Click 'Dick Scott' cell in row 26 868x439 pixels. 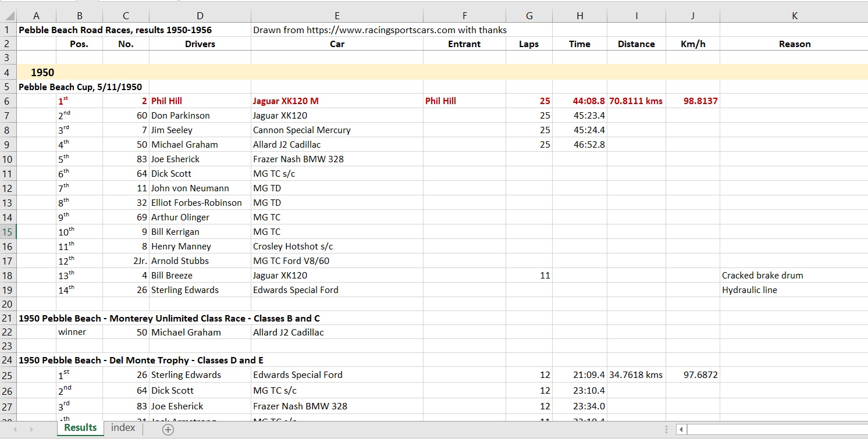click(200, 390)
